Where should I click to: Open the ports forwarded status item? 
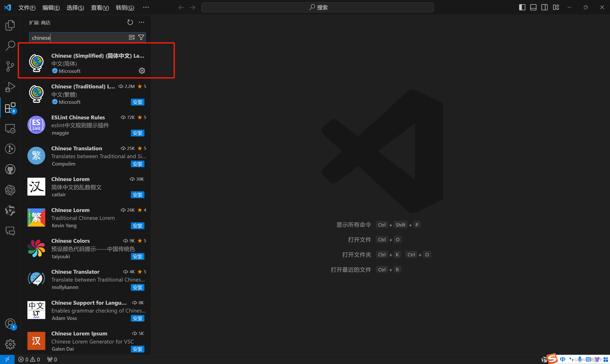tap(52, 359)
